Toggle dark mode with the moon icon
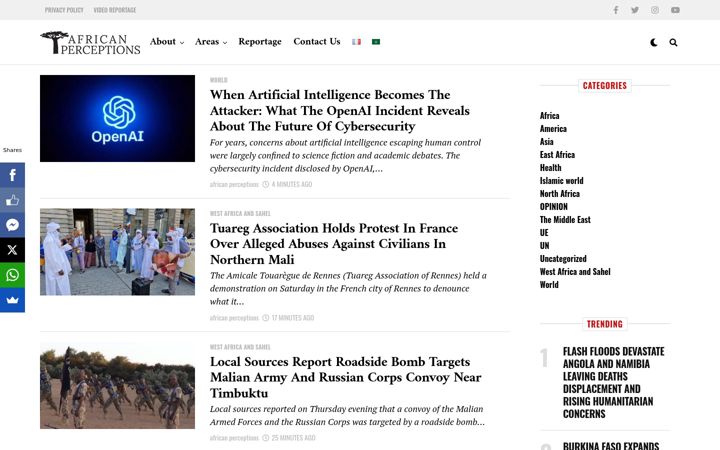 pyautogui.click(x=654, y=42)
